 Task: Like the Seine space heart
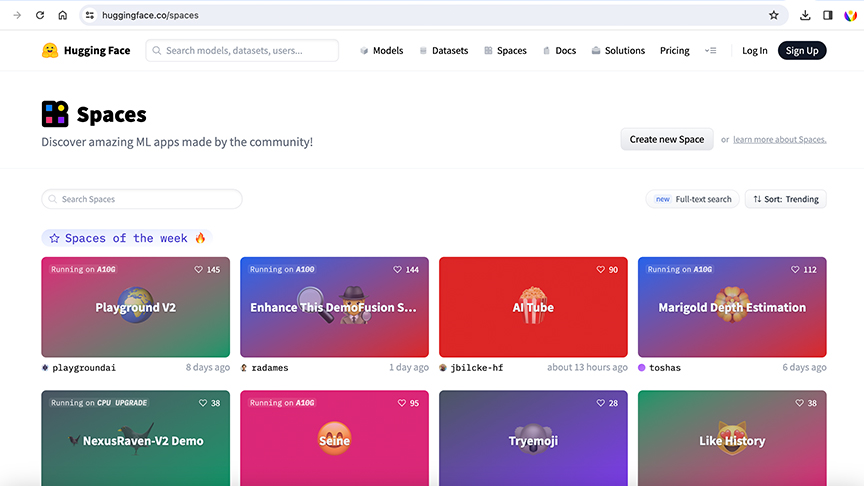pyautogui.click(x=402, y=403)
